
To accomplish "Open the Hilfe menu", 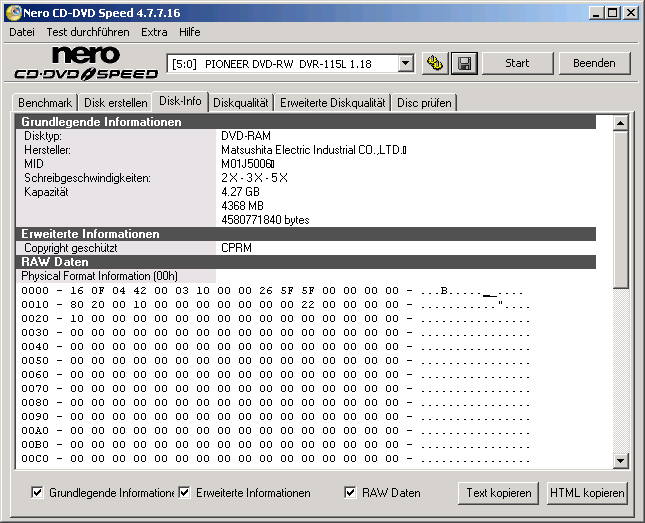I will tap(190, 32).
